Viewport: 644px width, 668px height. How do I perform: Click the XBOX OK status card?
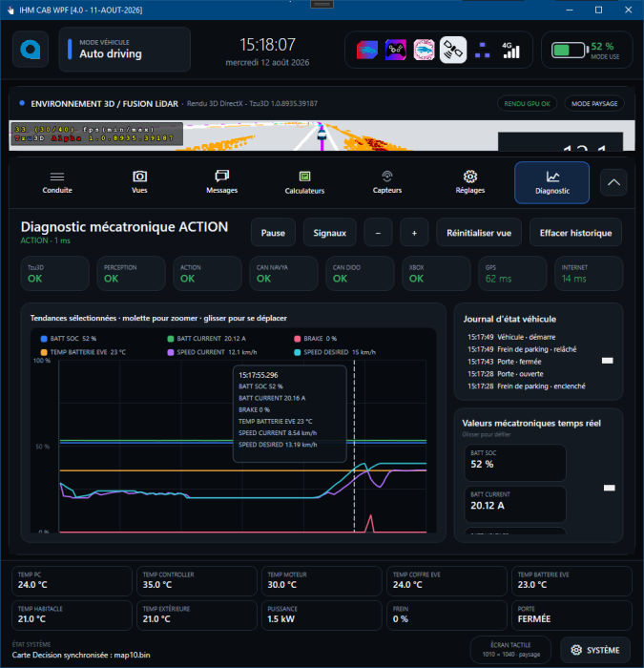436,274
